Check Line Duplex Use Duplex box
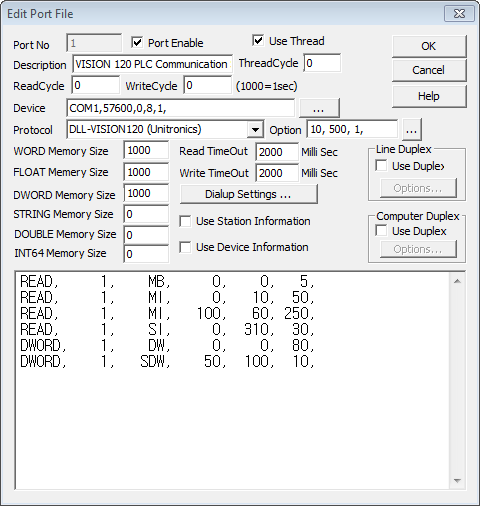Image resolution: width=480 pixels, height=506 pixels. tap(381, 165)
